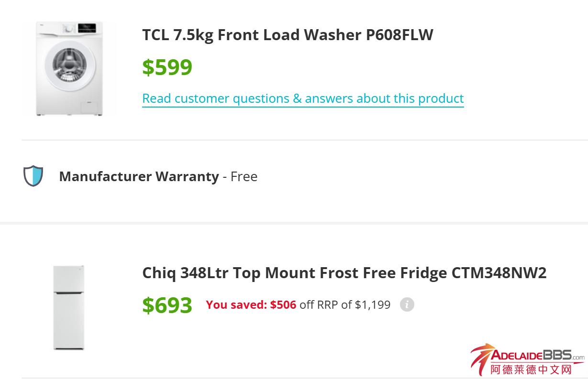This screenshot has height=379, width=588.
Task: Click the "off RRP of $1,199" text
Action: tap(344, 304)
